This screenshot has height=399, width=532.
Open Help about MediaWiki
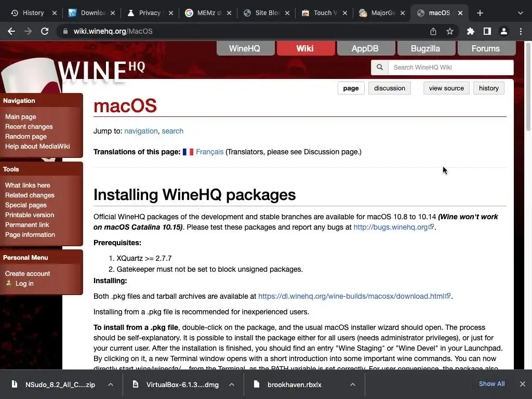(x=37, y=146)
